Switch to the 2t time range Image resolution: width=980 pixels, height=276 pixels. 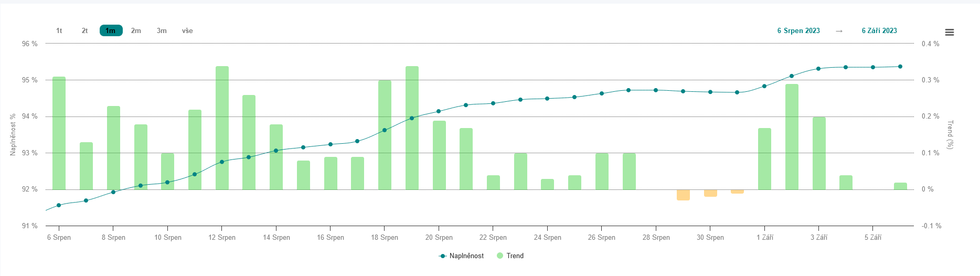[x=84, y=31]
